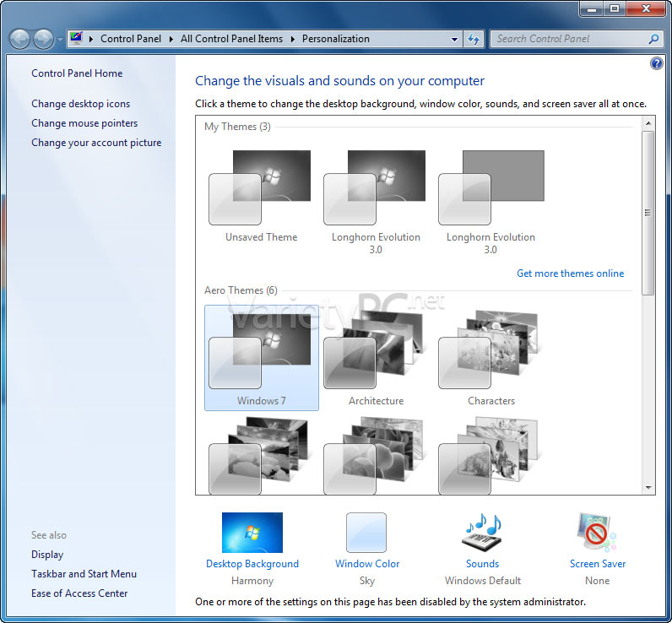Viewport: 672px width, 623px height.
Task: Click the None screen saver text
Action: (x=597, y=581)
